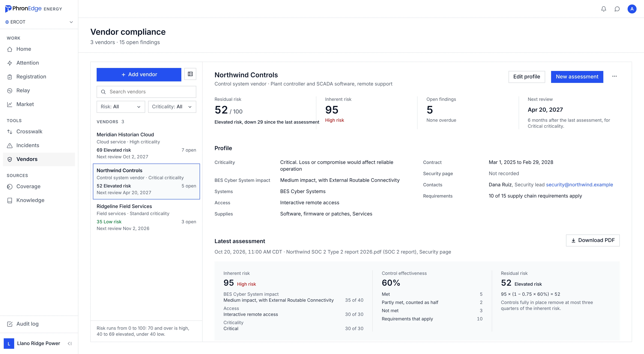
Task: Click the '3 vendors · 15 open findings' subtitle
Action: 125,42
